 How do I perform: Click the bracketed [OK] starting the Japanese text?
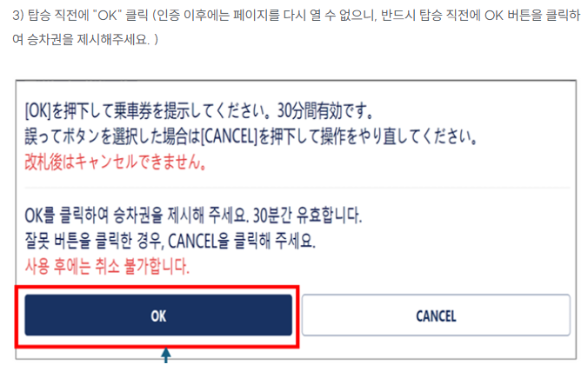coord(38,110)
